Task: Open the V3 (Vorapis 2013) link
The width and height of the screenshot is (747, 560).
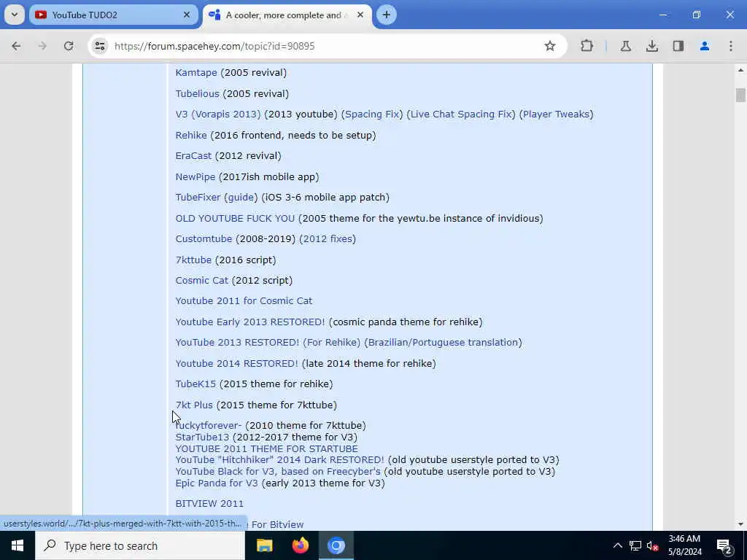Action: click(x=217, y=114)
